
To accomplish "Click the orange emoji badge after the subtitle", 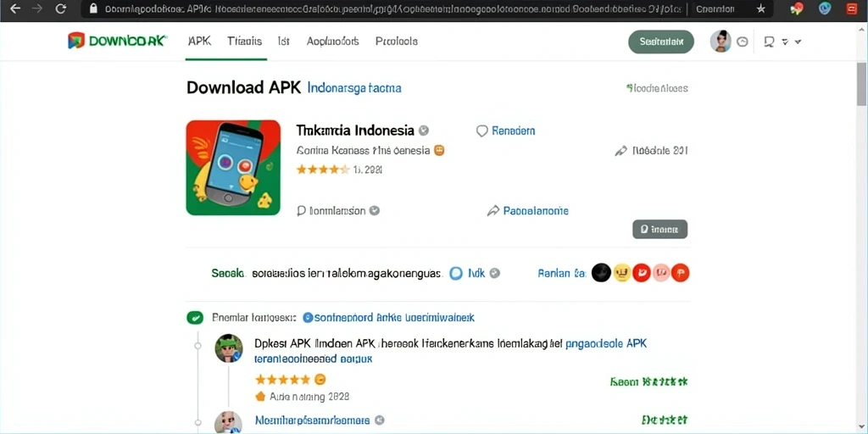I will 440,150.
